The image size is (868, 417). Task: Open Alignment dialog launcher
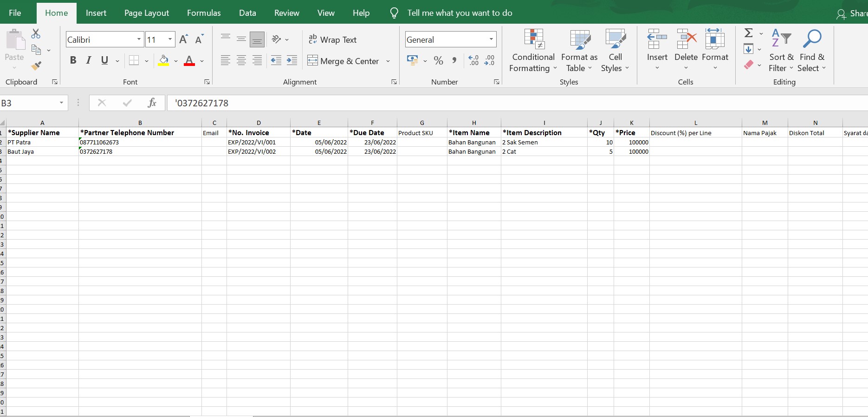(394, 82)
